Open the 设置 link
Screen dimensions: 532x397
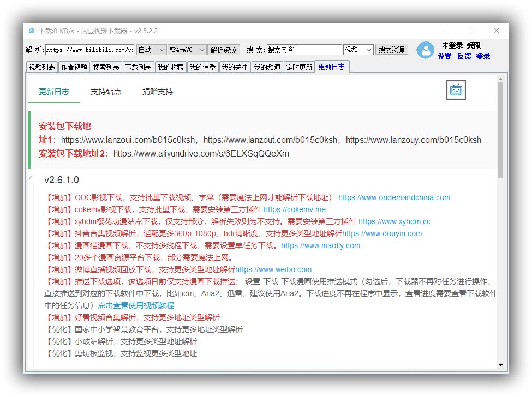(444, 56)
